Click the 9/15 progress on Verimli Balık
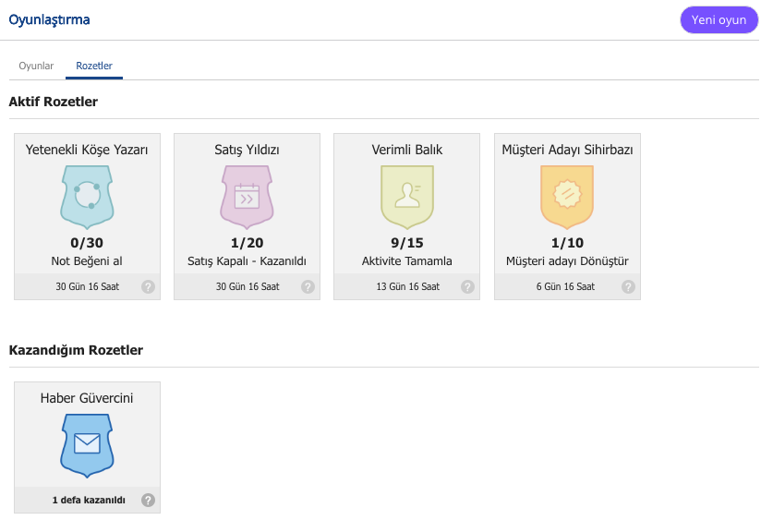The height and width of the screenshot is (532, 773). pyautogui.click(x=407, y=243)
